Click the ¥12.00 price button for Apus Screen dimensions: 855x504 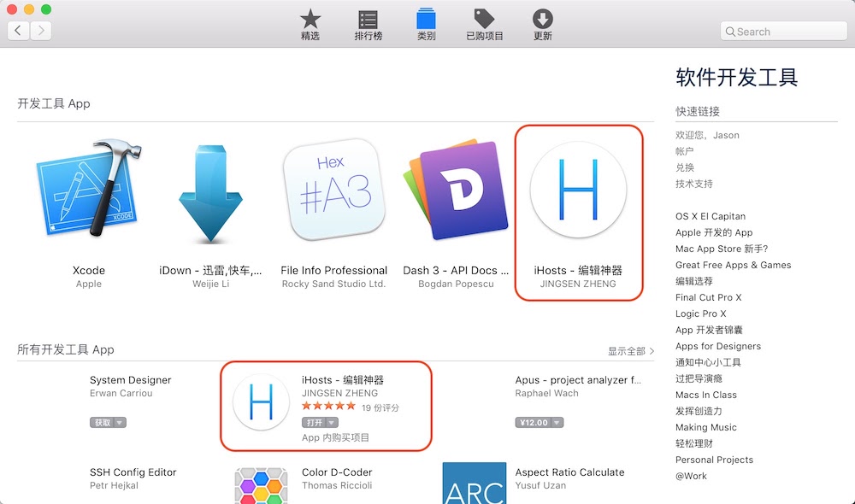534,422
